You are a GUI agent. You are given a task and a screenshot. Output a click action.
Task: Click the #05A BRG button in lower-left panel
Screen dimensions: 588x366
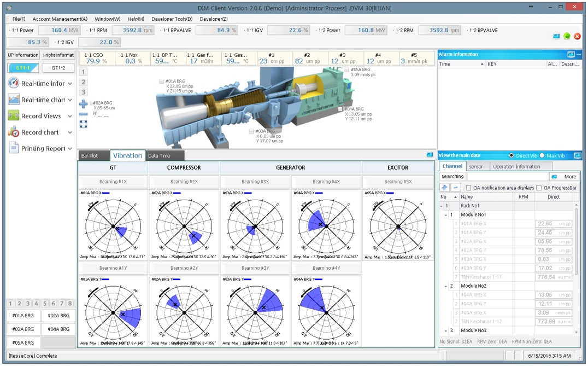pyautogui.click(x=23, y=342)
